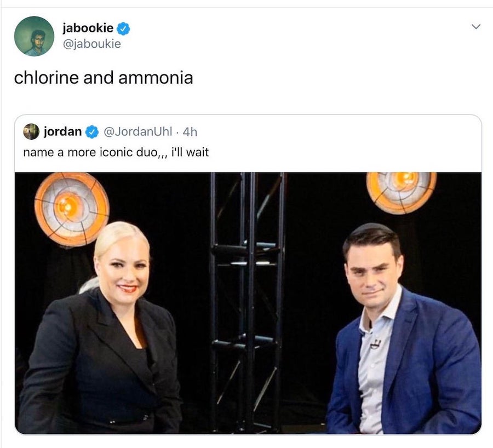Click the verified badge beside jordan
The width and height of the screenshot is (493, 448).
pos(92,131)
